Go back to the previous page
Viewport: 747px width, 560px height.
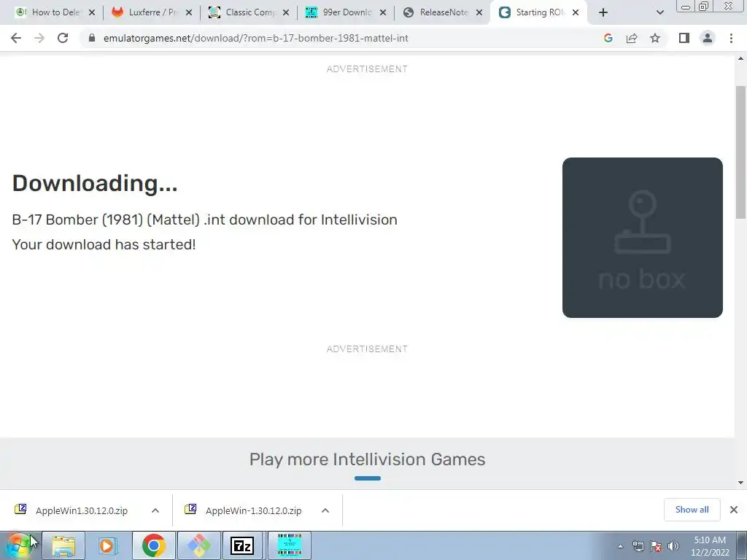(16, 38)
